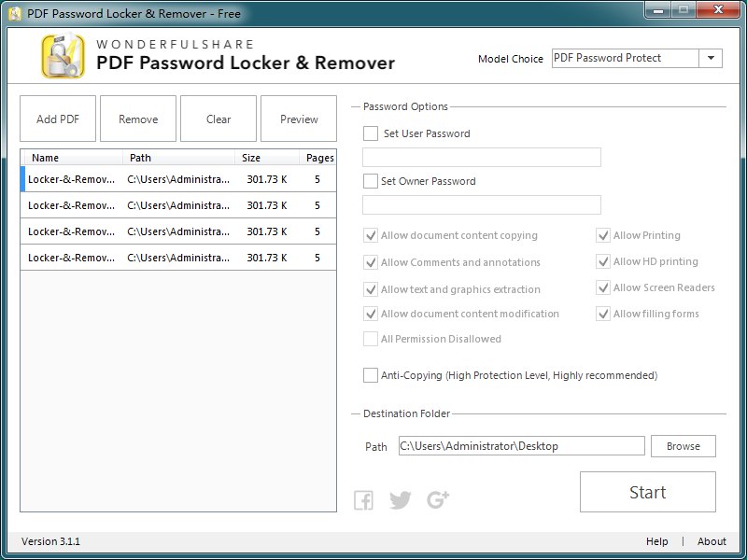Viewport: 747px width, 560px height.
Task: Select the second file's path cell
Action: click(x=178, y=205)
